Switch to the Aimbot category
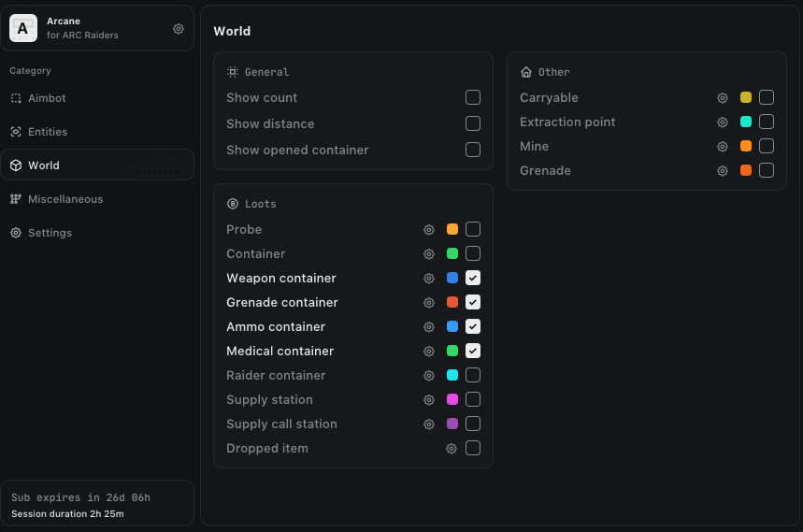 click(x=47, y=98)
